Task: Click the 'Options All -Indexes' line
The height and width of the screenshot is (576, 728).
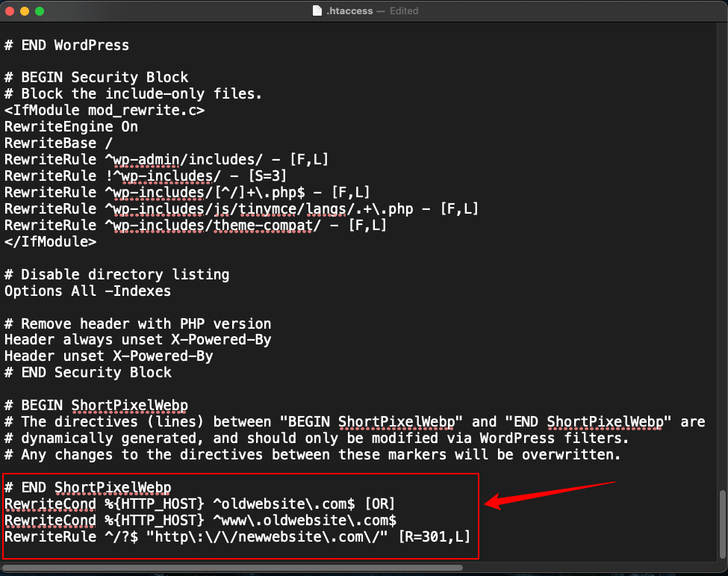Action: coord(88,291)
